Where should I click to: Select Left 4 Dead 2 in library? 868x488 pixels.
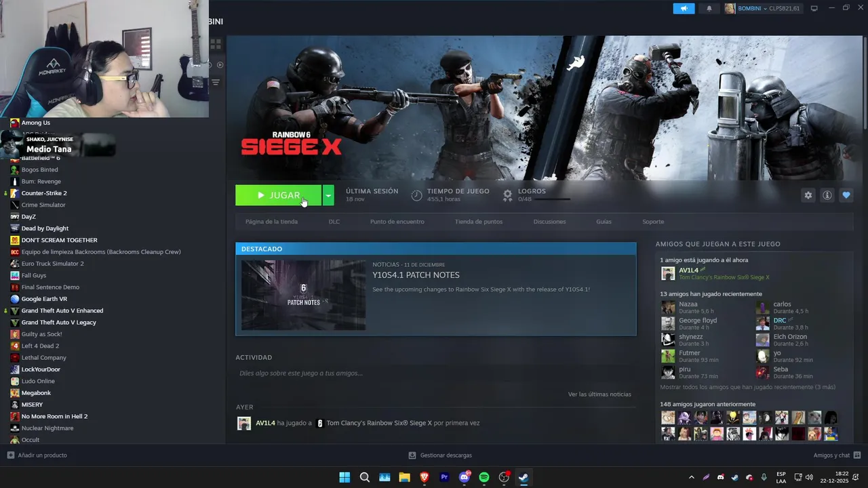(40, 346)
